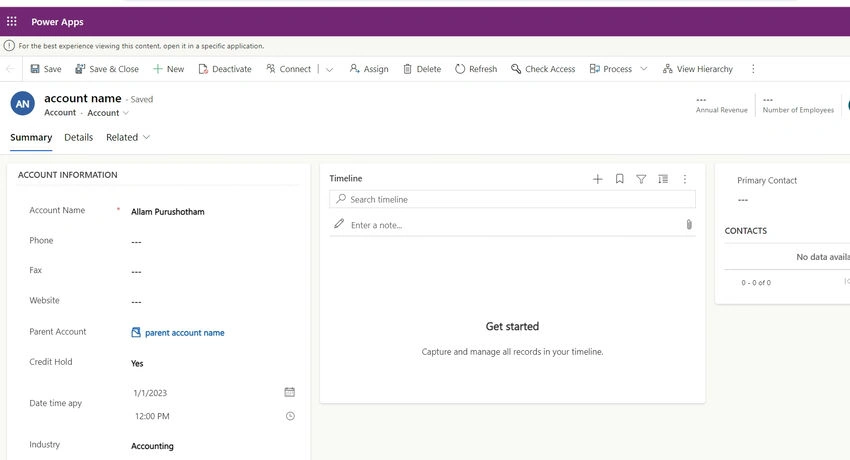Open the parent account name link

tap(184, 333)
